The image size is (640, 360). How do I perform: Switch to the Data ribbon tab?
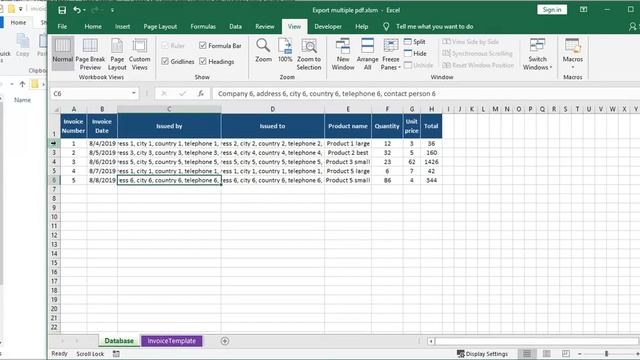tap(235, 27)
